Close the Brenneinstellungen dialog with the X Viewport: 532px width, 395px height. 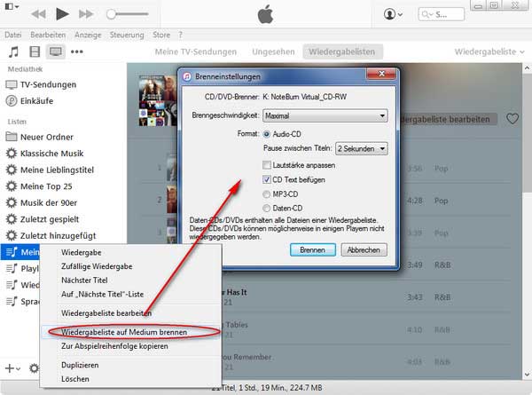[x=381, y=74]
